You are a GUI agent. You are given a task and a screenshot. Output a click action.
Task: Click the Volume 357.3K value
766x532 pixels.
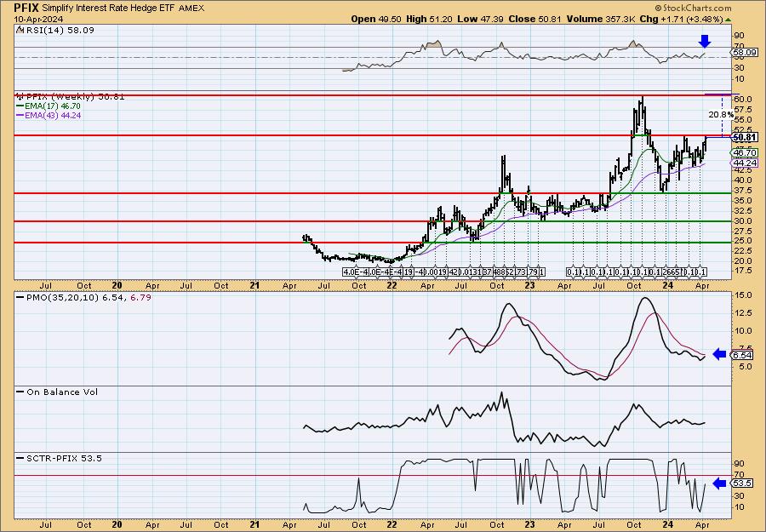(x=600, y=19)
